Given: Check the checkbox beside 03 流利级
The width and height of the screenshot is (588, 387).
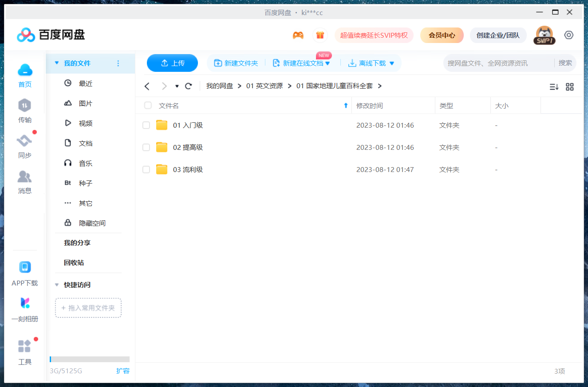Looking at the screenshot, I should click(x=146, y=169).
